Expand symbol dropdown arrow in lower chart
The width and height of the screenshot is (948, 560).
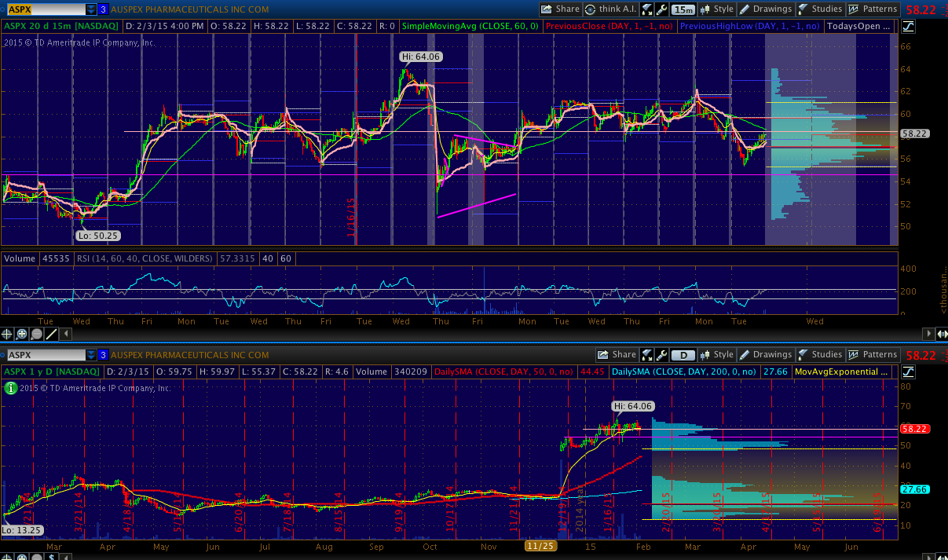click(x=92, y=355)
